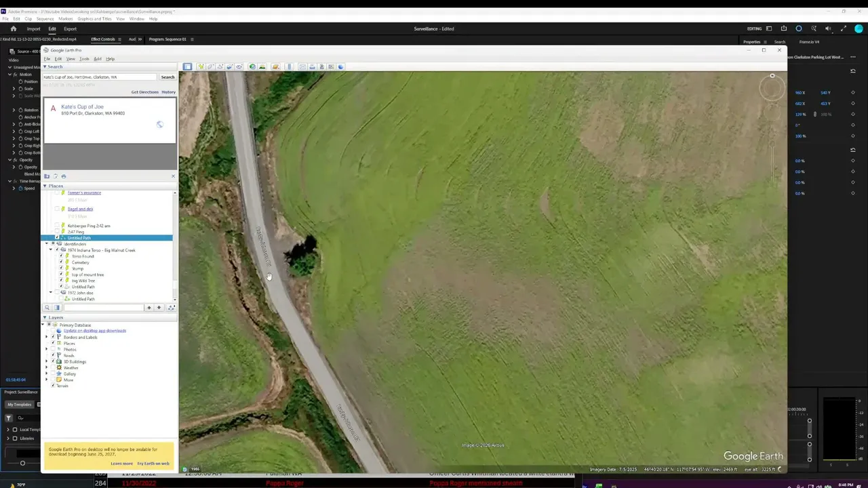The height and width of the screenshot is (488, 868).
Task: Click the filter icon in Premiere templates panel
Action: point(9,418)
